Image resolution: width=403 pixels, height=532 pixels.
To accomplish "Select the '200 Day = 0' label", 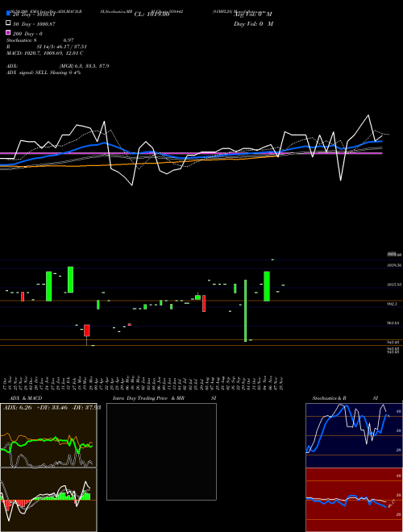I will pos(27,34).
